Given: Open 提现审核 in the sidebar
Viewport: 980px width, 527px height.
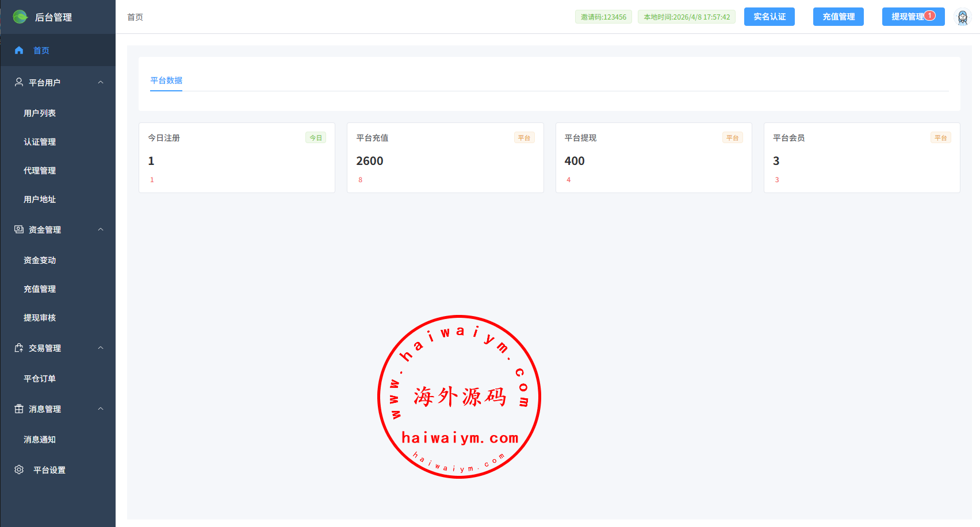Looking at the screenshot, I should 40,318.
